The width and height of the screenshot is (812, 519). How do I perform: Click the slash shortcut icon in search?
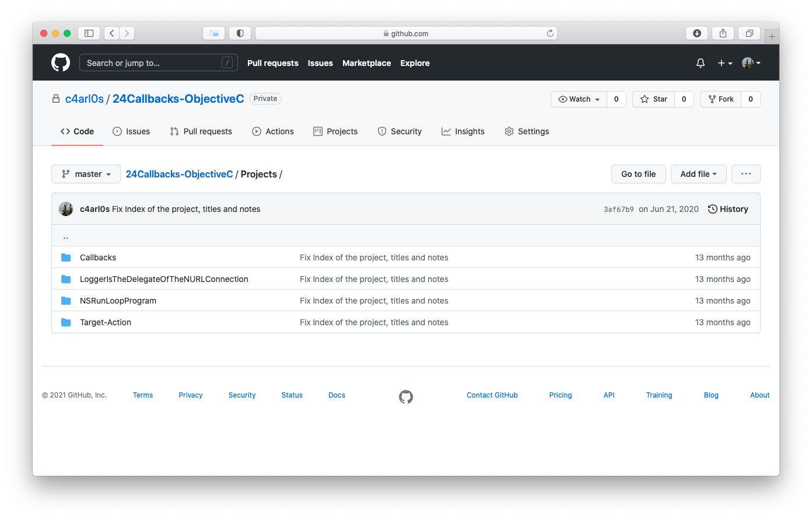[x=228, y=62]
